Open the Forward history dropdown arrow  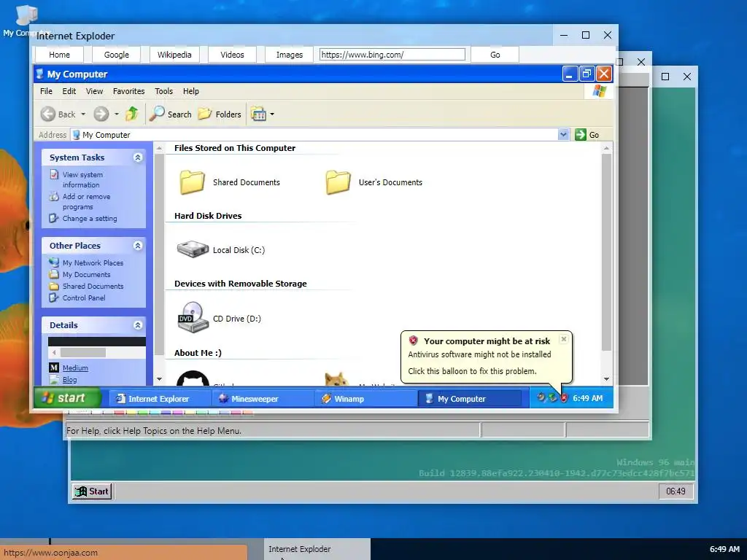[x=116, y=114]
